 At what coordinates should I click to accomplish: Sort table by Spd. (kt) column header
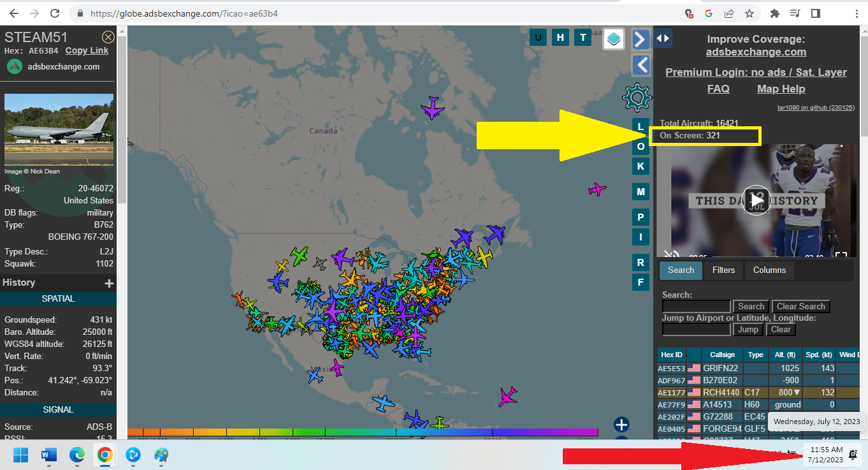[819, 355]
